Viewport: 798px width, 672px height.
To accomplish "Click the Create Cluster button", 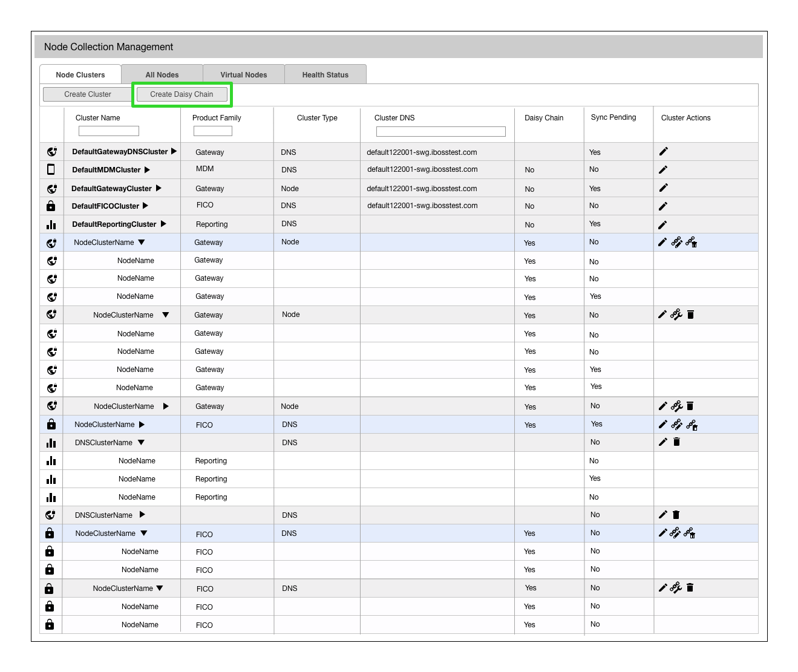I will [x=88, y=94].
